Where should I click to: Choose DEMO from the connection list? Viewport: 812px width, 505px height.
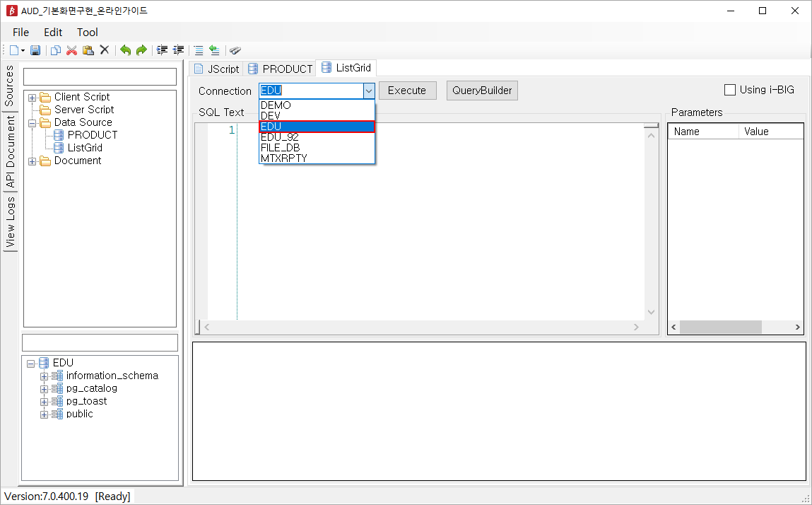[317, 105]
